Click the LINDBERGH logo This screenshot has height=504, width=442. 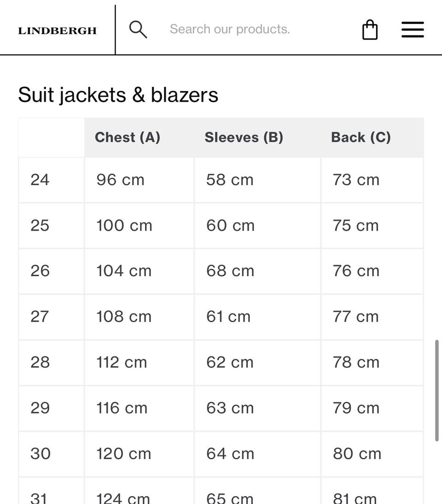[x=57, y=30]
